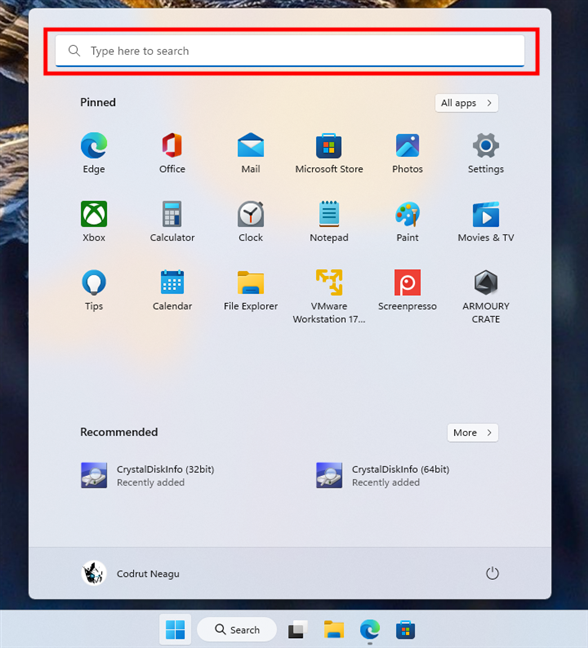Click the power button icon

tap(492, 573)
